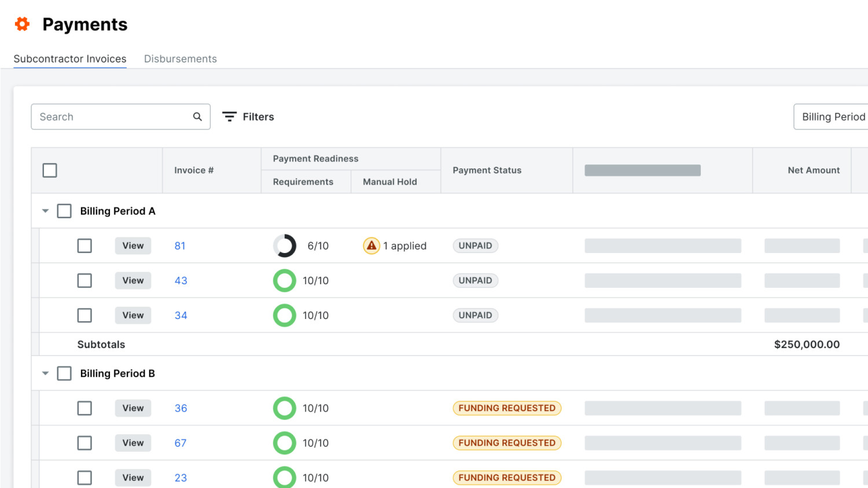868x488 pixels.
Task: Click the green completion ring for invoice 36
Action: pyautogui.click(x=284, y=408)
